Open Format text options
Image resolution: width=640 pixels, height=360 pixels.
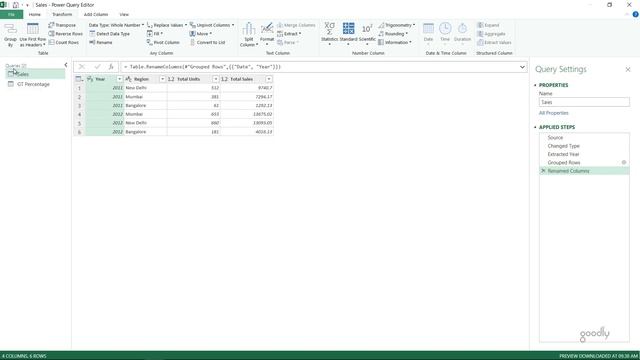pyautogui.click(x=267, y=34)
